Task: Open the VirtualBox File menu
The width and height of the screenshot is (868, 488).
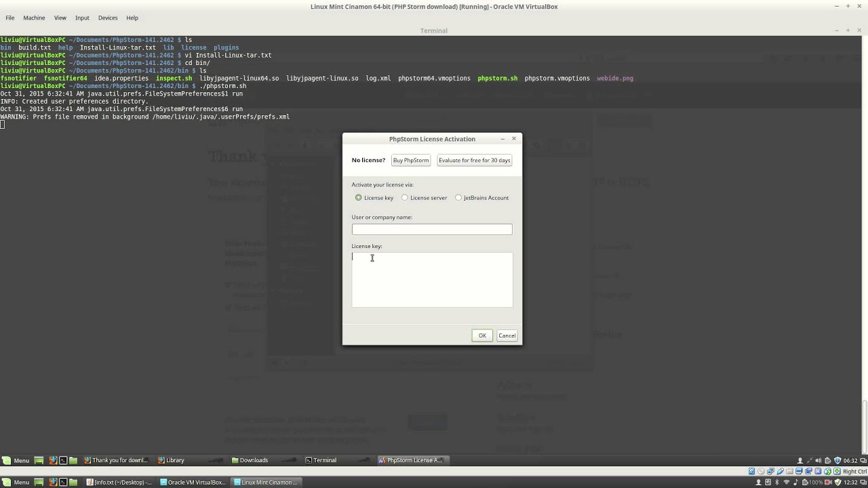Action: click(10, 18)
